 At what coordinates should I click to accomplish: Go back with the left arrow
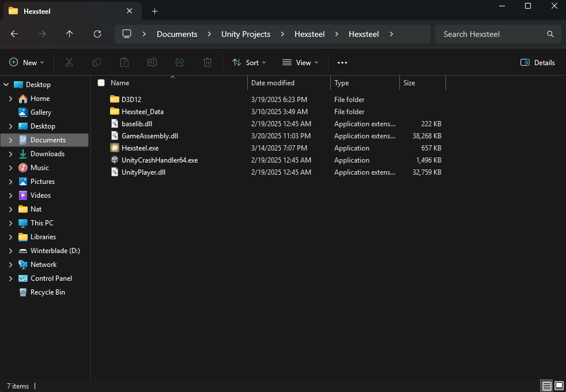14,34
